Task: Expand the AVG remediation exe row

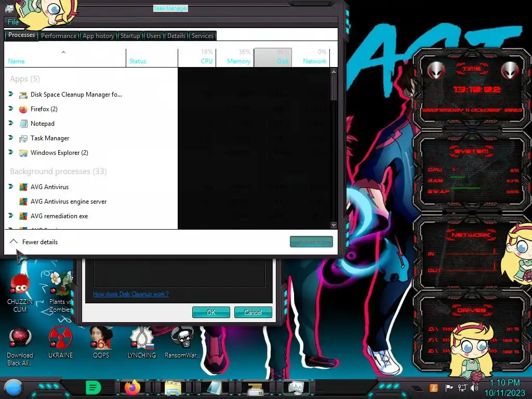Action: pyautogui.click(x=11, y=216)
